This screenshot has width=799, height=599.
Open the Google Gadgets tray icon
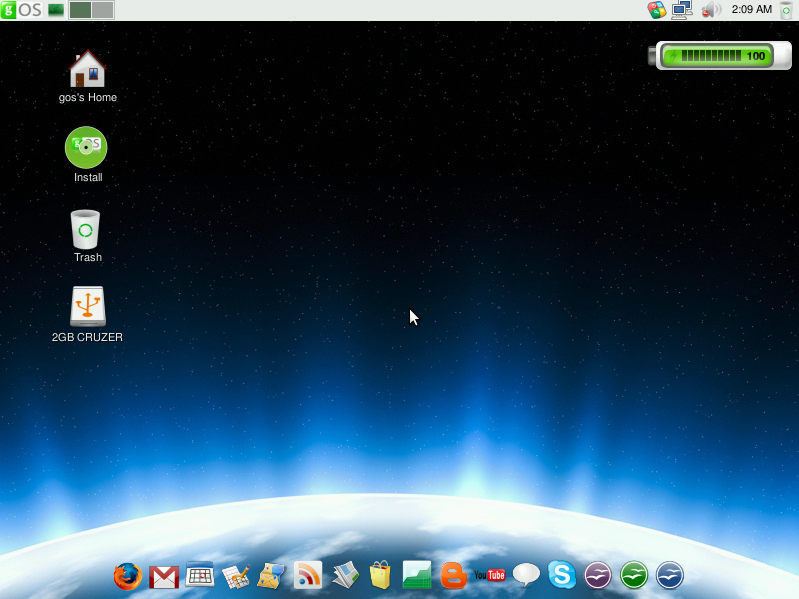[657, 10]
